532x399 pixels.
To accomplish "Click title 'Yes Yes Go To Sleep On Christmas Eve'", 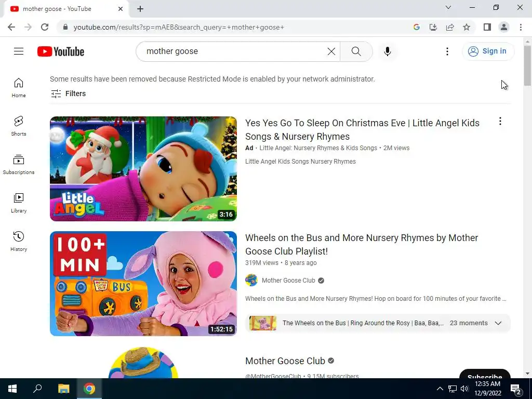I will pyautogui.click(x=362, y=129).
